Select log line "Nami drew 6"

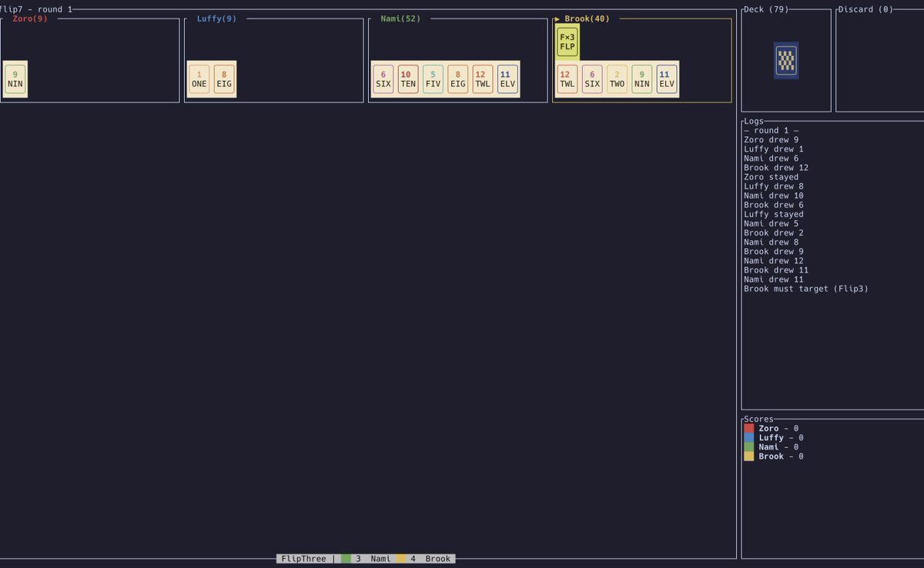(771, 159)
